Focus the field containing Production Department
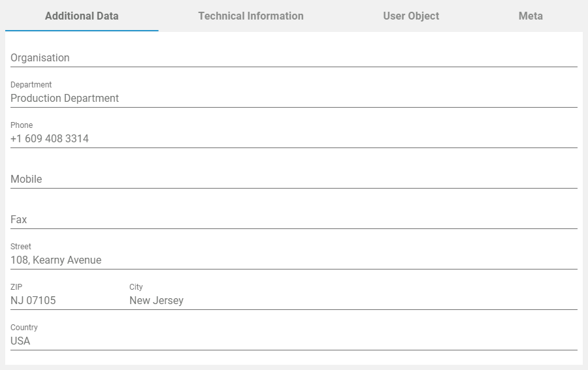 pyautogui.click(x=293, y=98)
